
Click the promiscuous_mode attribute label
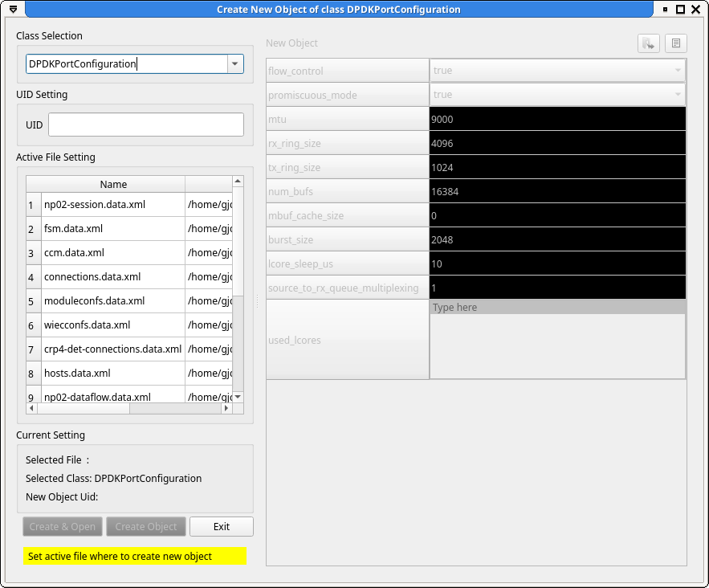click(x=348, y=95)
